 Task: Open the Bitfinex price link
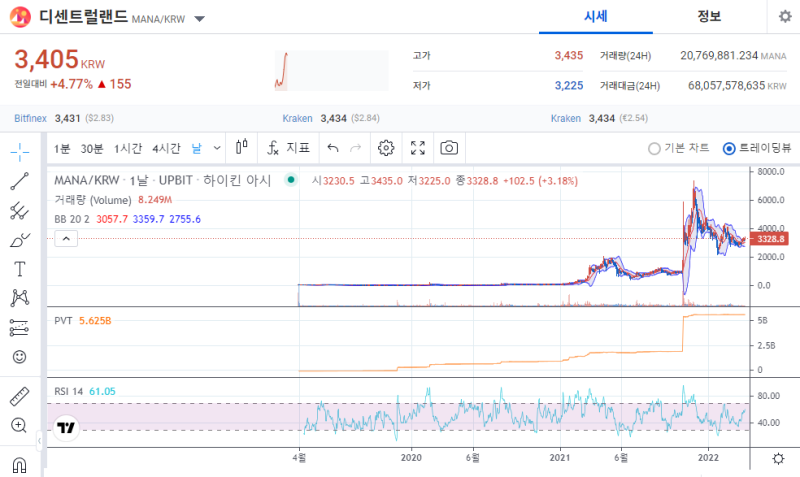[30, 118]
